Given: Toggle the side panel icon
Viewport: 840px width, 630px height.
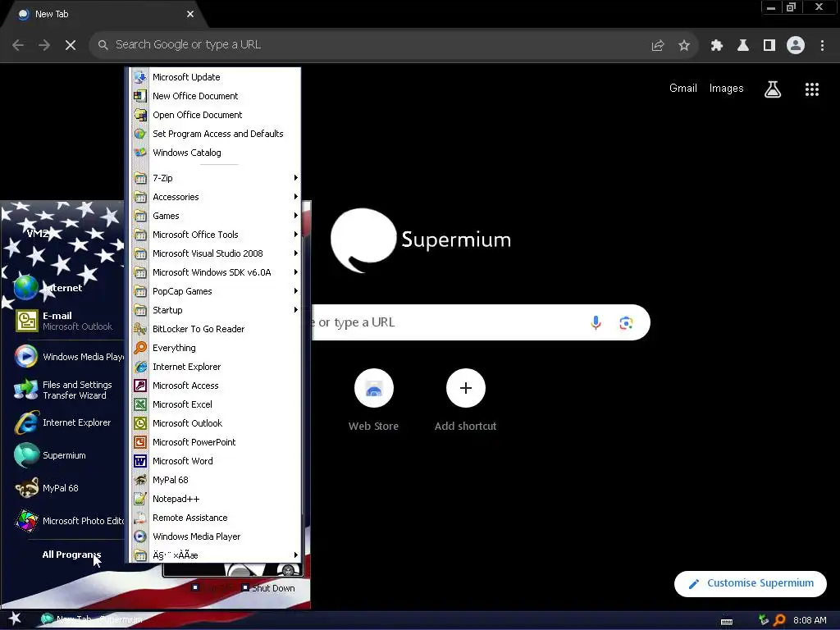Looking at the screenshot, I should tap(769, 45).
